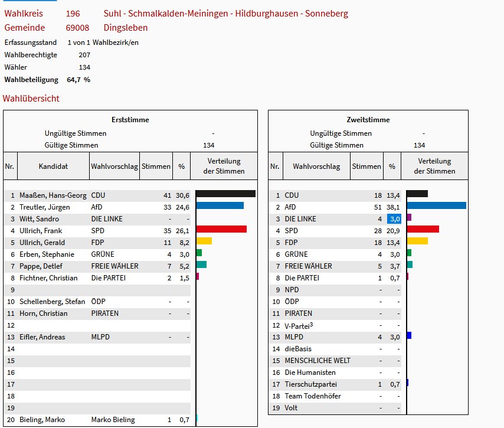This screenshot has height=428, width=504.
Task: Select candidate Pappe, Detlef
Action: pyautogui.click(x=41, y=266)
